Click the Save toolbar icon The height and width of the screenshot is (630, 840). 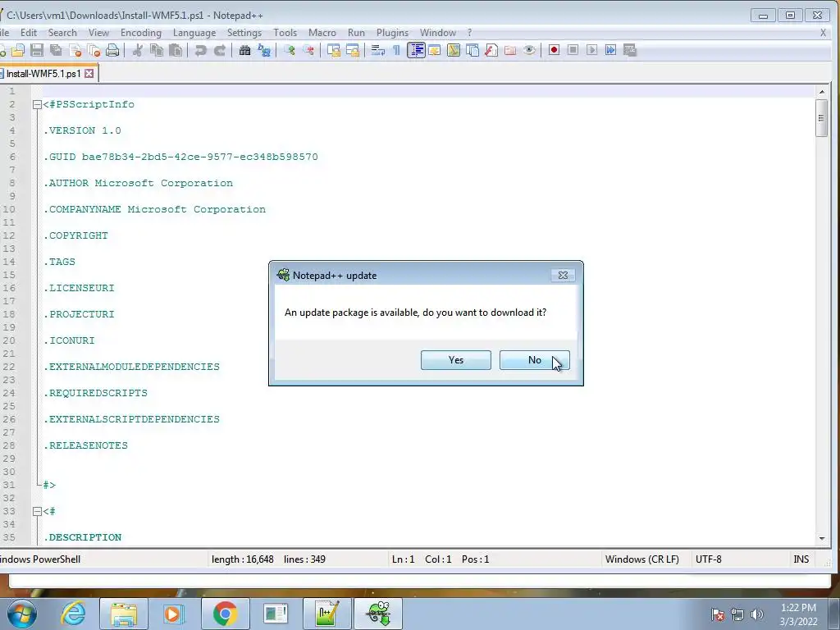[36, 50]
